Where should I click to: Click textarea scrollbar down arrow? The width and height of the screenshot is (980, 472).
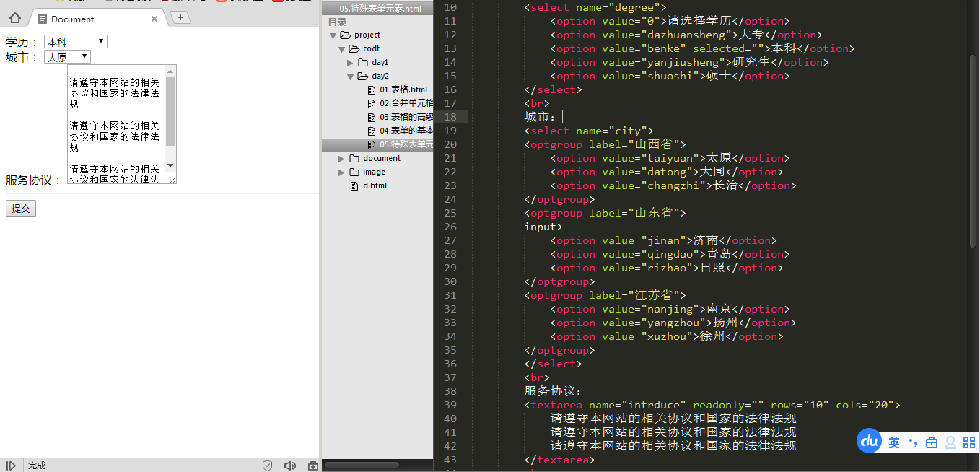[171, 165]
